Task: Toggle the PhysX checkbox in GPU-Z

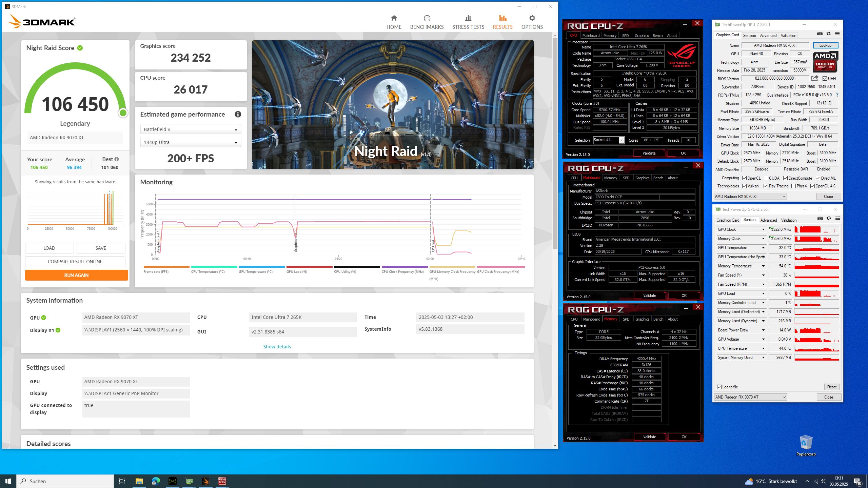Action: click(793, 186)
